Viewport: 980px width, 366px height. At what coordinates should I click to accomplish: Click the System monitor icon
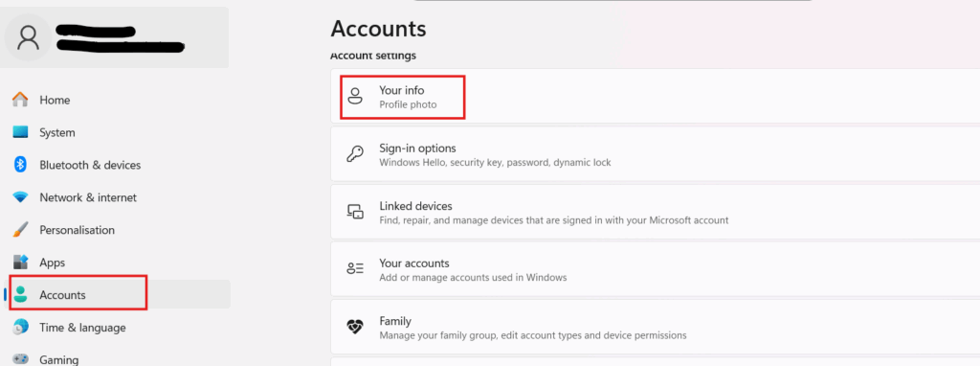pos(21,132)
